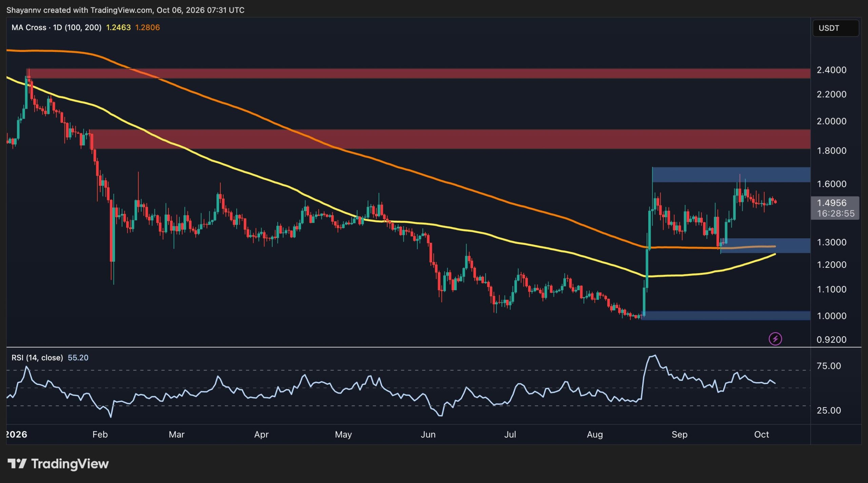Click the 2.4000 price axis label
Screen dimensions: 868x483
point(831,70)
